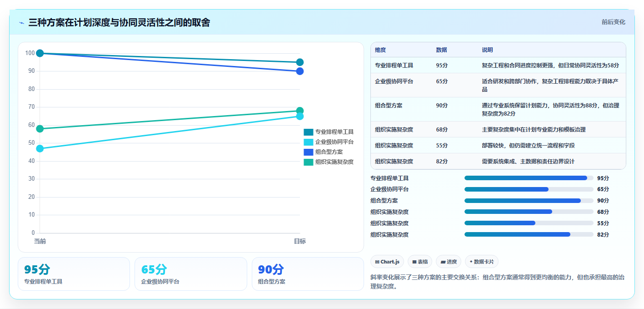Click the description starting with 复杂工程和合同进度控制更强
644x309 pixels.
pyautogui.click(x=550, y=66)
